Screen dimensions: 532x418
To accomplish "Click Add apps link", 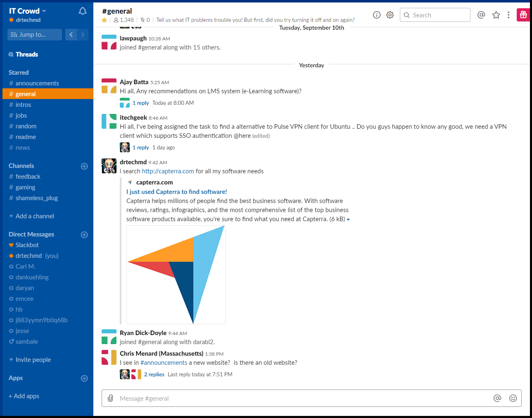I will tap(24, 396).
